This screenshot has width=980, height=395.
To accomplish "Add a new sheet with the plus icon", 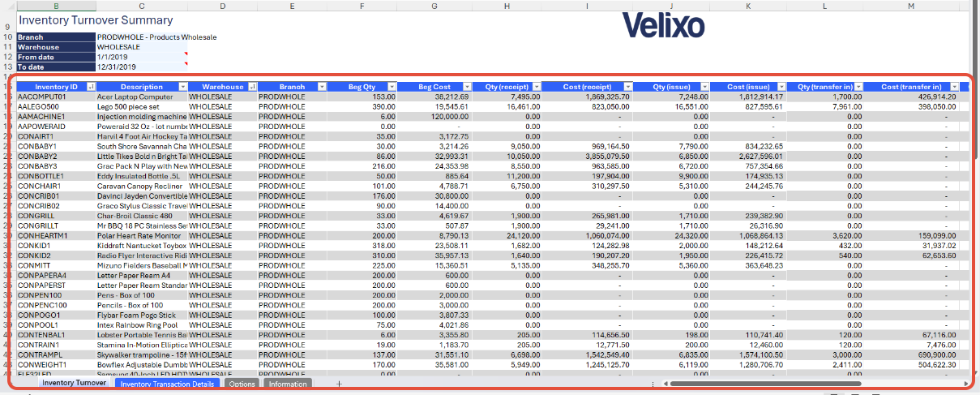I will click(339, 384).
